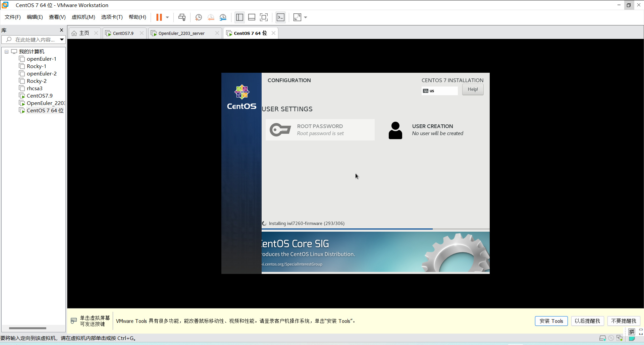Image resolution: width=644 pixels, height=345 pixels.
Task: Open the 文件(F) menu
Action: [x=13, y=17]
